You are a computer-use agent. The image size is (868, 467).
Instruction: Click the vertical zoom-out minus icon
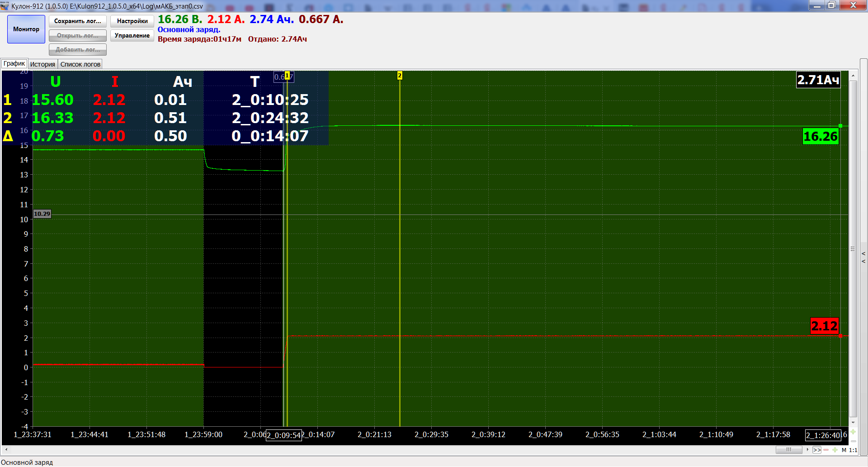click(x=853, y=441)
